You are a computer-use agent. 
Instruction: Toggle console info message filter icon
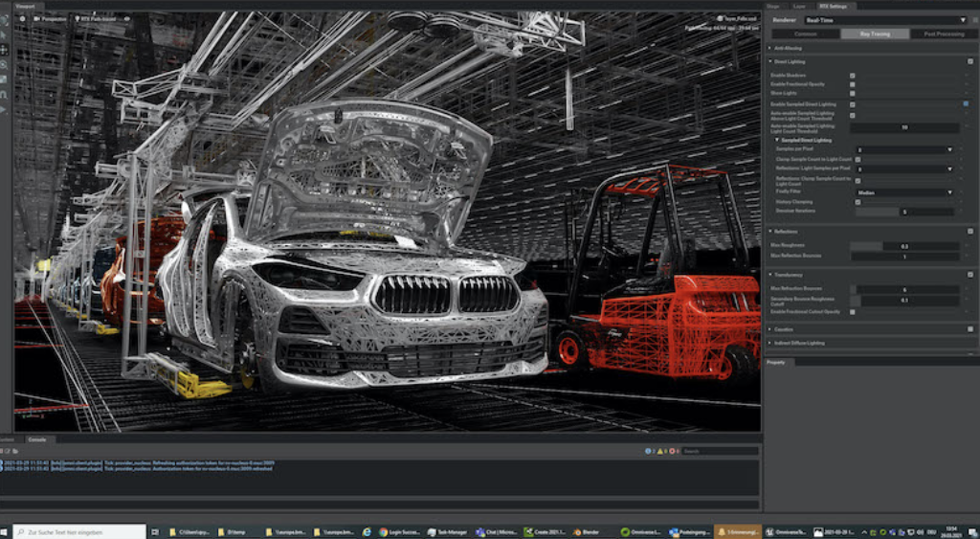tap(648, 451)
